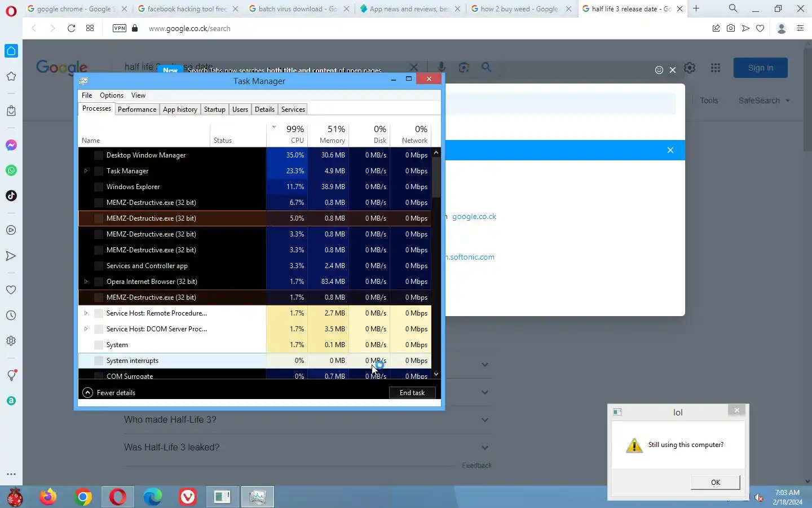Sort by CPU column header

(287, 134)
